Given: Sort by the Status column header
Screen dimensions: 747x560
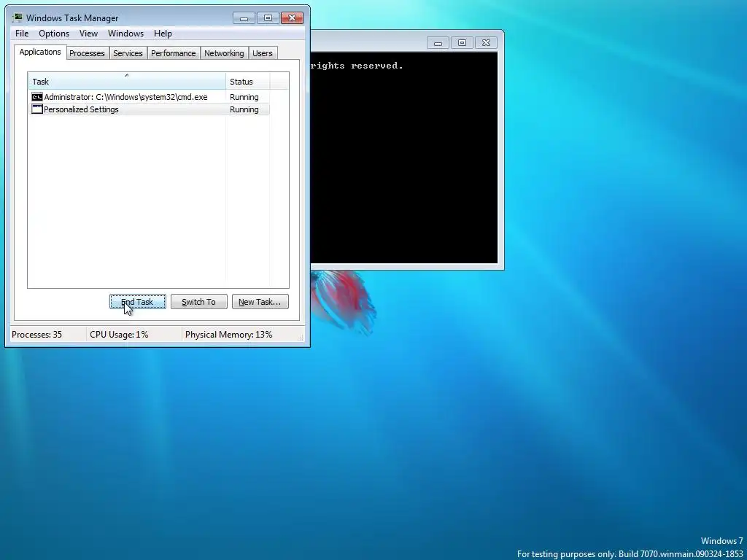Looking at the screenshot, I should click(x=248, y=82).
